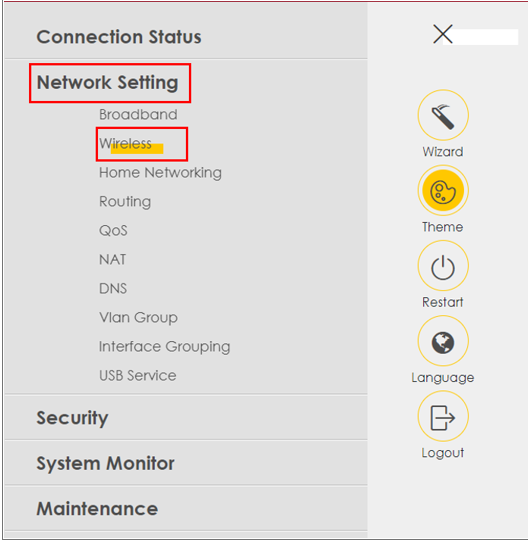Go to Home Networking settings
Viewport: 528px width, 544px height.
tap(160, 173)
